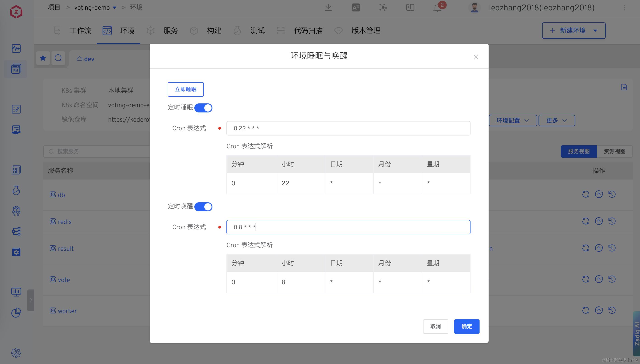Switch to the 版本管理 tab
640x364 pixels.
[x=365, y=30]
